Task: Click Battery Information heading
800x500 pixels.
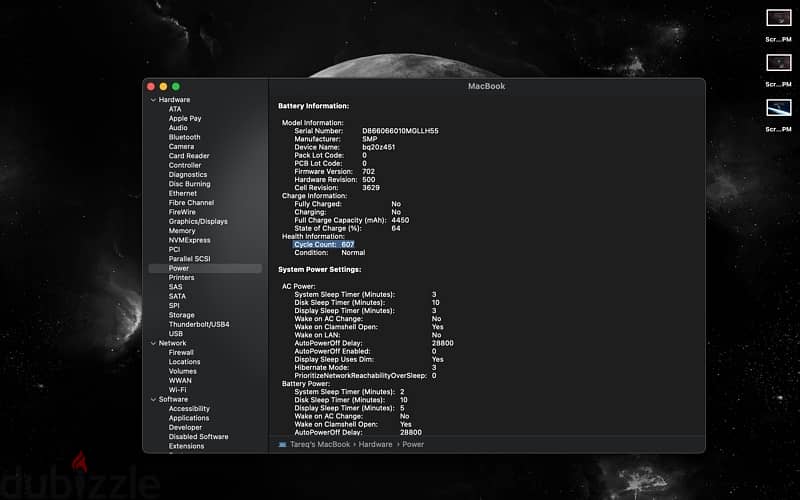Action: point(313,106)
